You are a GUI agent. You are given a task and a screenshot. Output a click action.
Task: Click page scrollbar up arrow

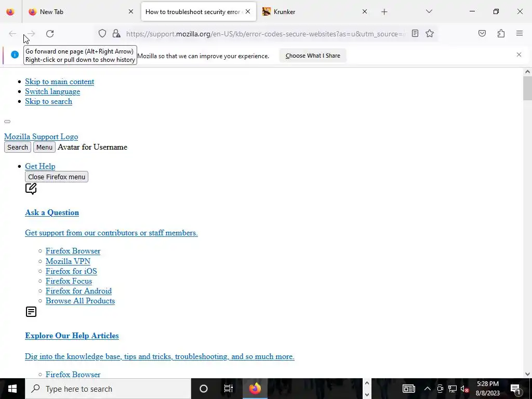click(x=527, y=72)
